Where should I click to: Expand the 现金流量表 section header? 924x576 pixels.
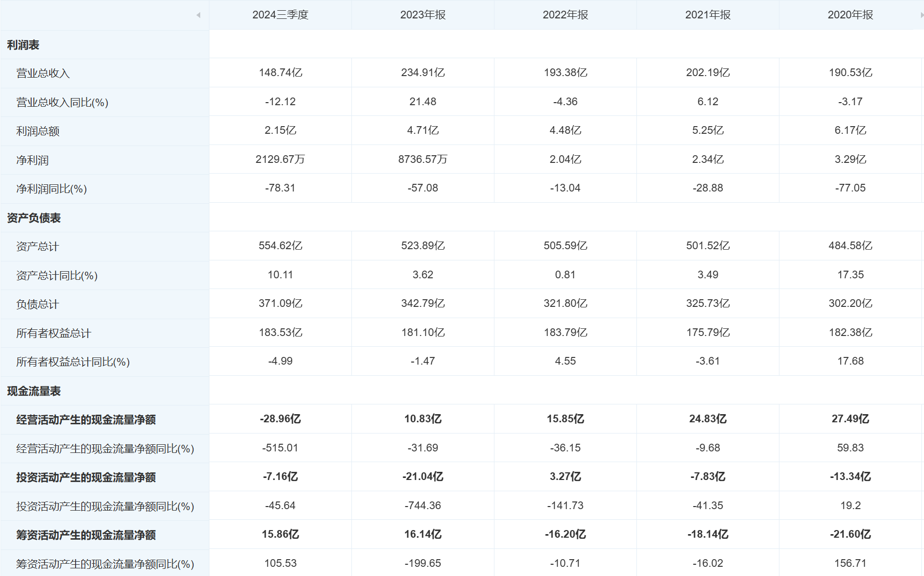[x=34, y=391]
